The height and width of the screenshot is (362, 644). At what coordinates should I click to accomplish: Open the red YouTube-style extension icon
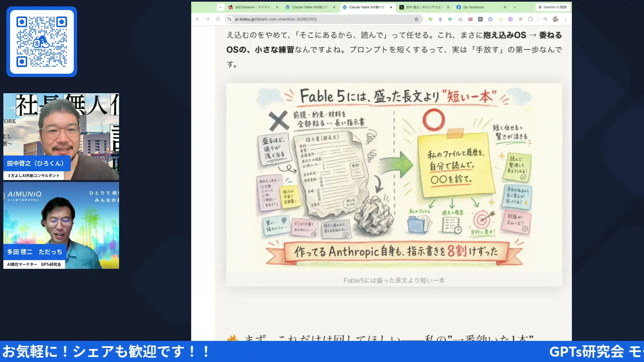click(x=470, y=19)
